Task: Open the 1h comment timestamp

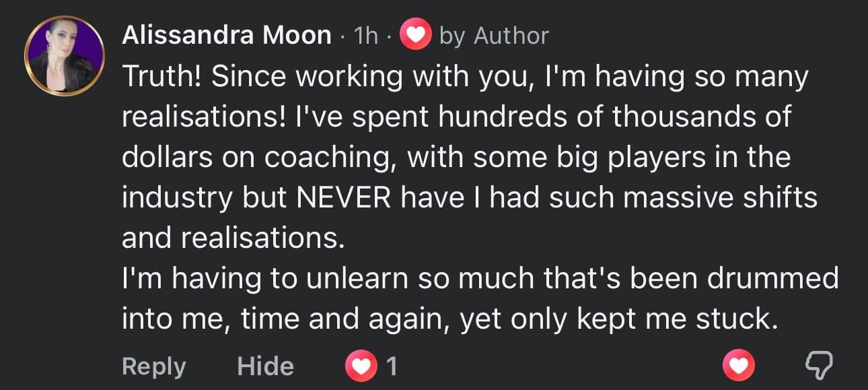Action: [x=365, y=36]
